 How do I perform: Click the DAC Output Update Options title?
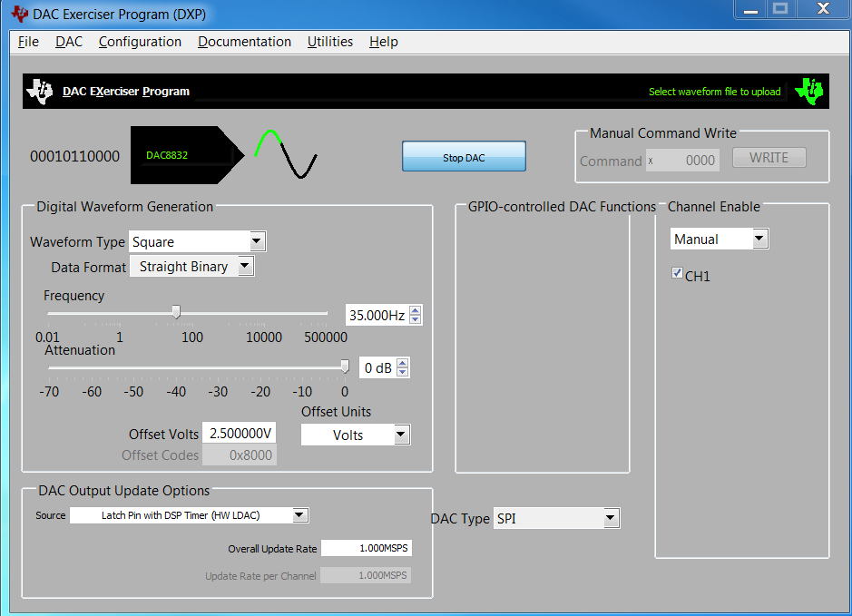tap(124, 491)
